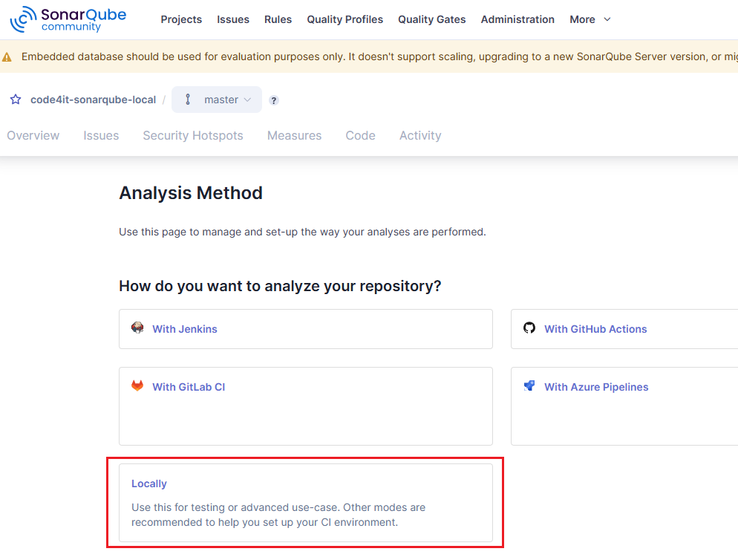Open the branch help question mark icon

click(273, 100)
